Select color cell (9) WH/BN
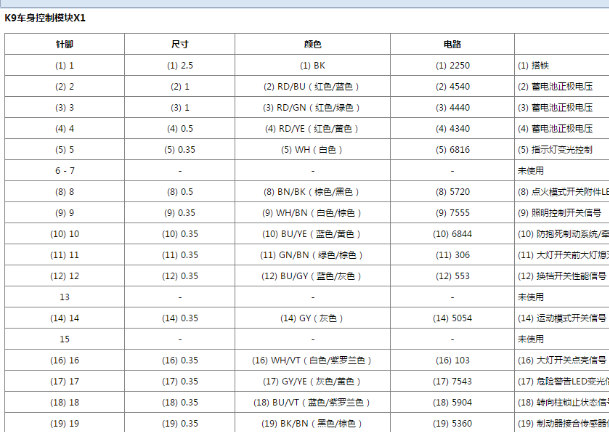Screen dimensions: 609x432 tap(312, 213)
